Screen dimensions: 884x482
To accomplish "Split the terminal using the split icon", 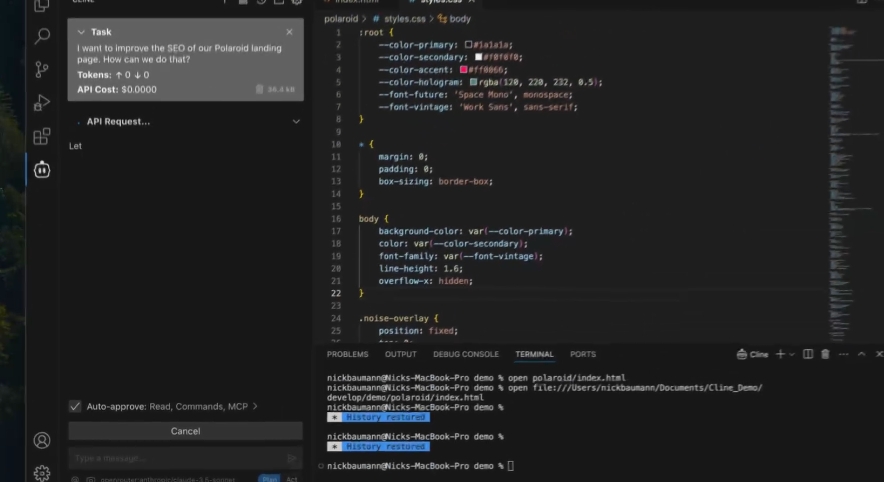I will point(809,354).
